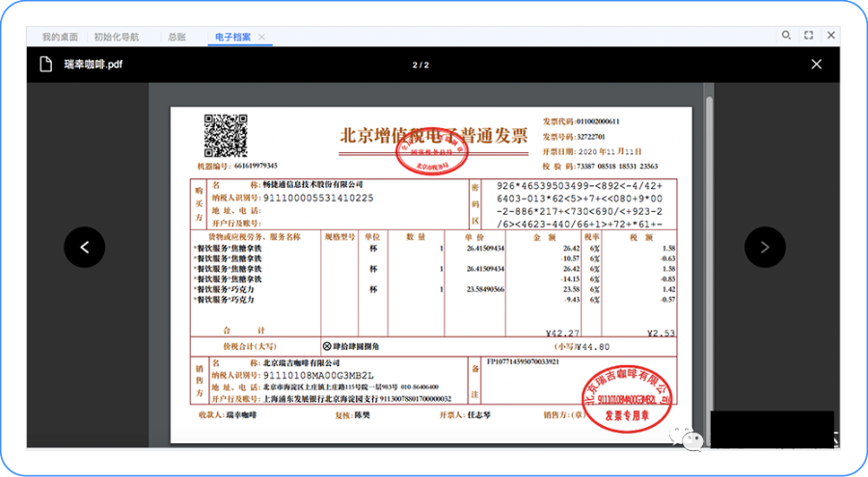The width and height of the screenshot is (868, 477).
Task: Click buyer tax ID 911100005531410225
Action: click(x=318, y=199)
